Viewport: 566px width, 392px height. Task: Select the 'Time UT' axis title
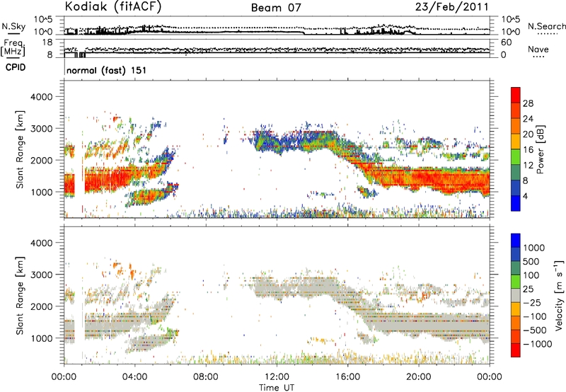coord(277,388)
